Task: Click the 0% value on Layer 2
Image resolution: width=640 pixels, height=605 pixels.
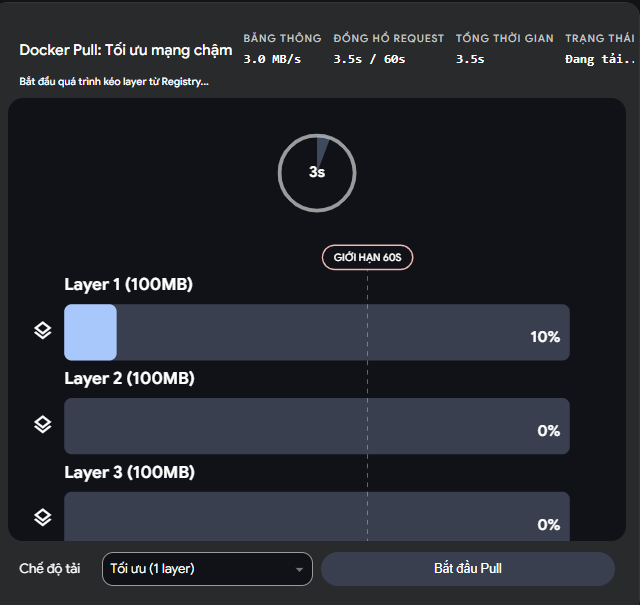Action: click(x=549, y=431)
